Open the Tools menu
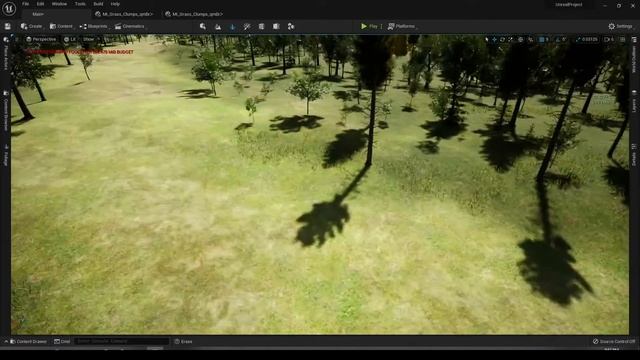Image resolution: width=640 pixels, height=360 pixels. [80, 4]
